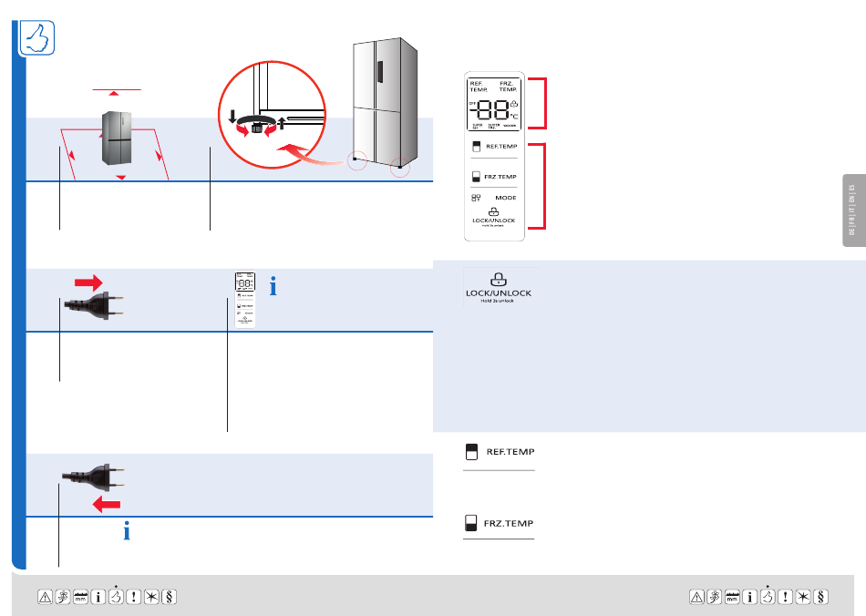Click the exclamation mark icon in right footer

coord(786,597)
